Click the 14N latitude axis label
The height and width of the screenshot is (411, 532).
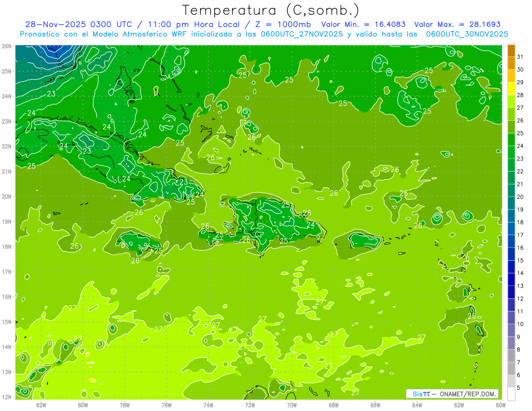7,347
